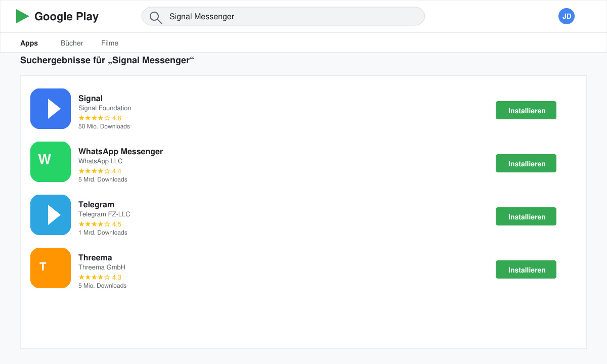
Task: Click the 4.5 star rating for Telegram
Action: click(100, 224)
